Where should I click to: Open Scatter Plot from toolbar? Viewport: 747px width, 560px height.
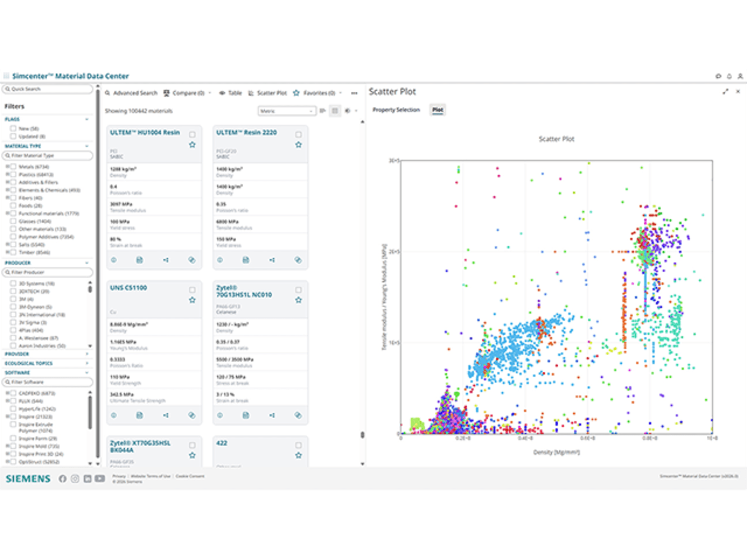coord(268,93)
